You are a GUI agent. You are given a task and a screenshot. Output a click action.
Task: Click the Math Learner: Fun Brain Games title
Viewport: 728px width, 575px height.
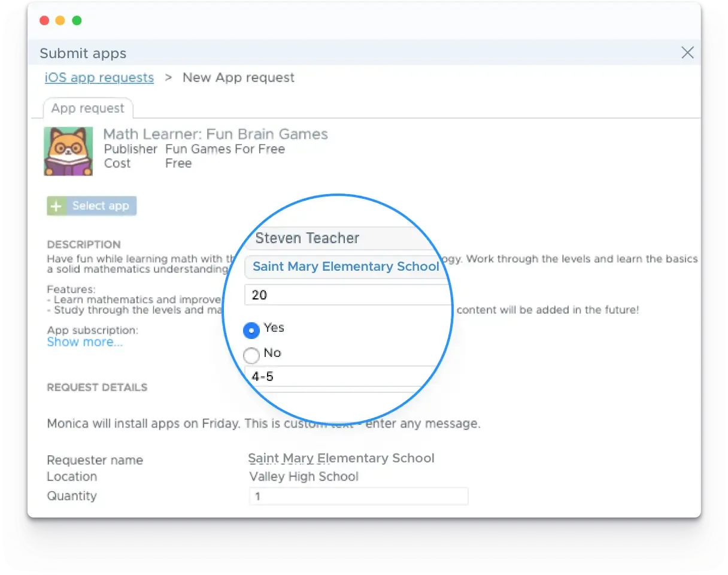216,134
